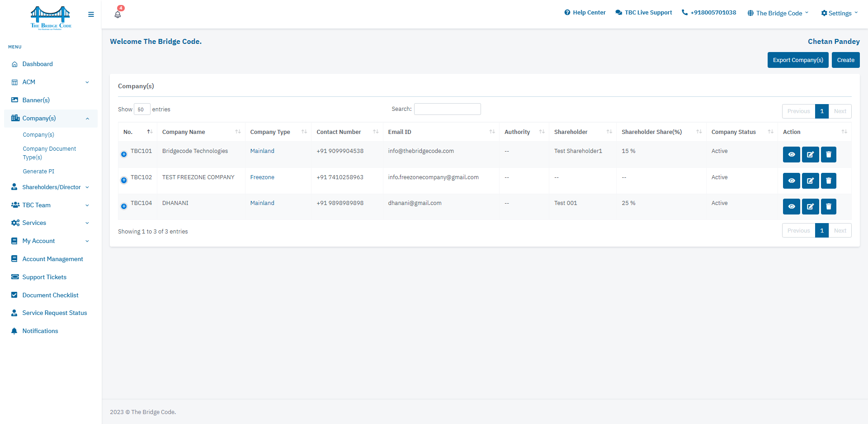Image resolution: width=868 pixels, height=424 pixels.
Task: Expand row TBC102 with the plus icon
Action: pyautogui.click(x=124, y=180)
